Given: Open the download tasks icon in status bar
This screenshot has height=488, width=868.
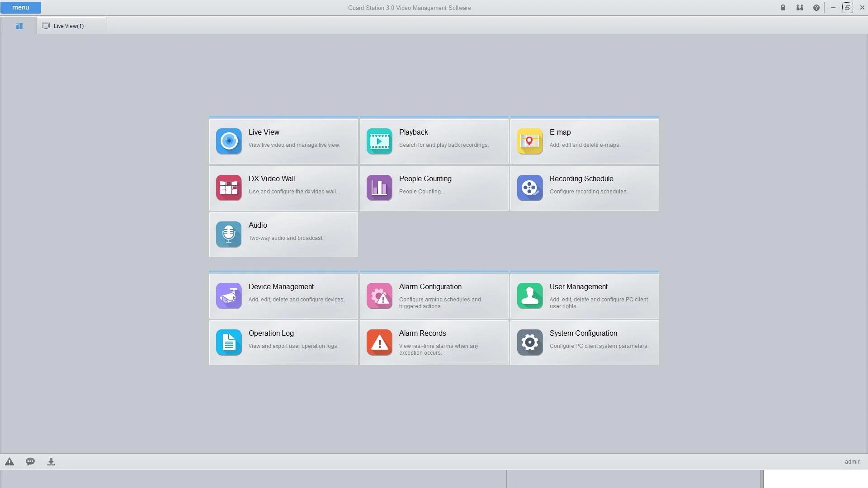Looking at the screenshot, I should pyautogui.click(x=51, y=462).
